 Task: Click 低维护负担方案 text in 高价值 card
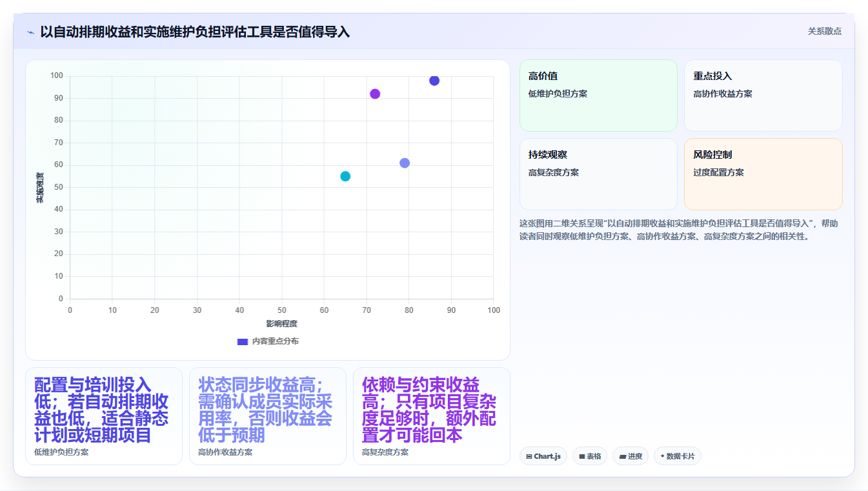tap(558, 94)
